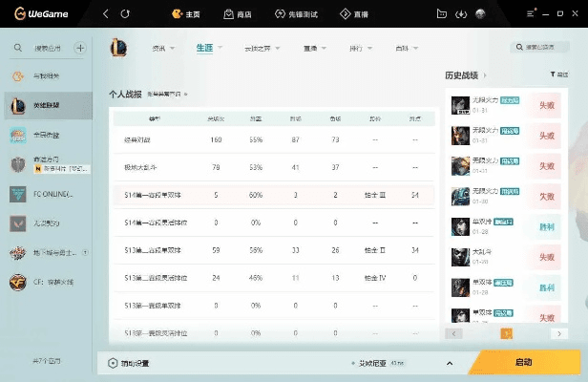
Task: Open the main menu hamburger icon
Action: coord(531,14)
